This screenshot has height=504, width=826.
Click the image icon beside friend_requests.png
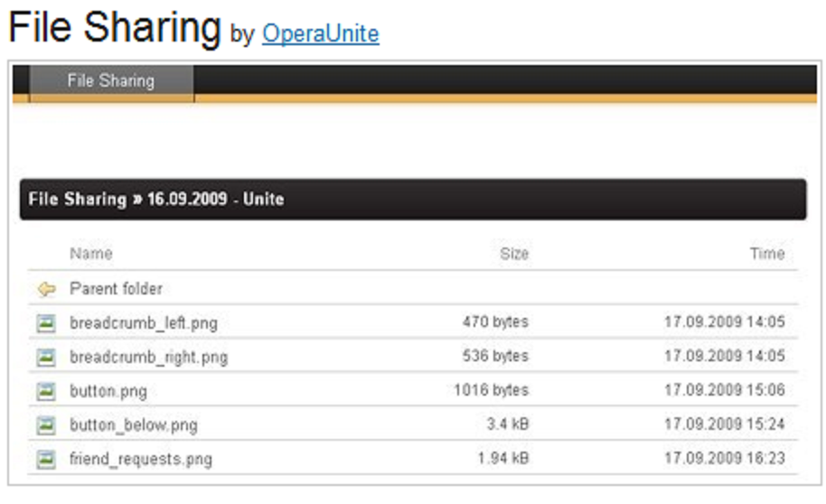tap(46, 459)
